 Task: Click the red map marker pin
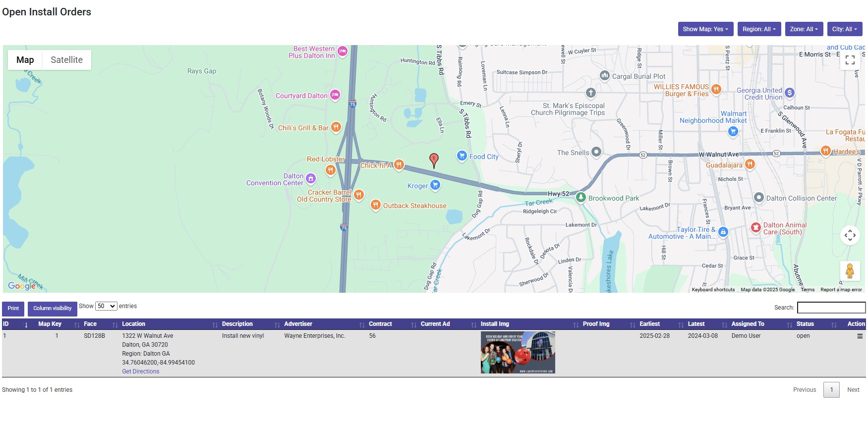point(434,159)
